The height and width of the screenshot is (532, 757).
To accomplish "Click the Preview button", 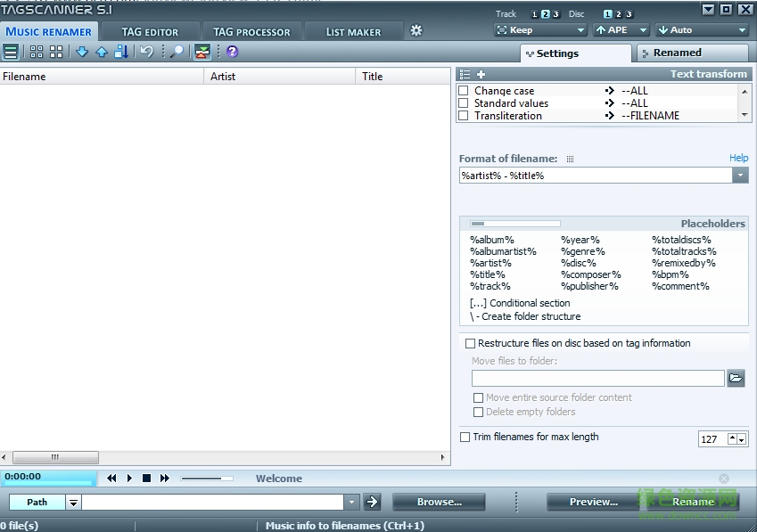I will tap(593, 502).
